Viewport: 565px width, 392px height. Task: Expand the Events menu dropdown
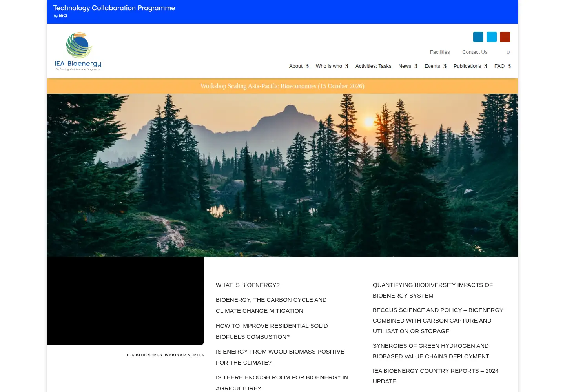coord(436,66)
